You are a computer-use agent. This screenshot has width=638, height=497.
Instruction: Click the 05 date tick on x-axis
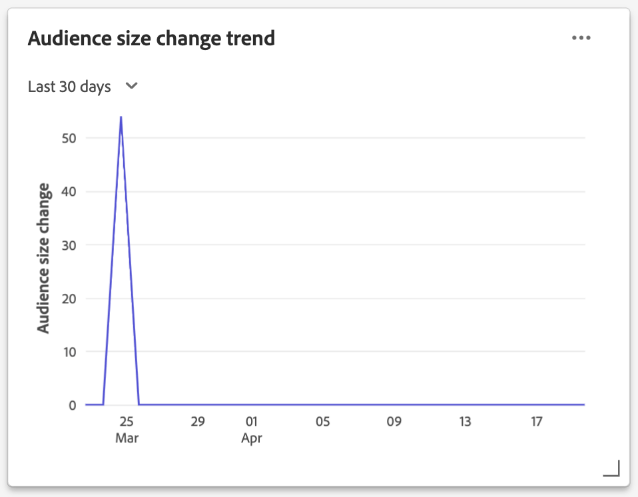pyautogui.click(x=322, y=422)
